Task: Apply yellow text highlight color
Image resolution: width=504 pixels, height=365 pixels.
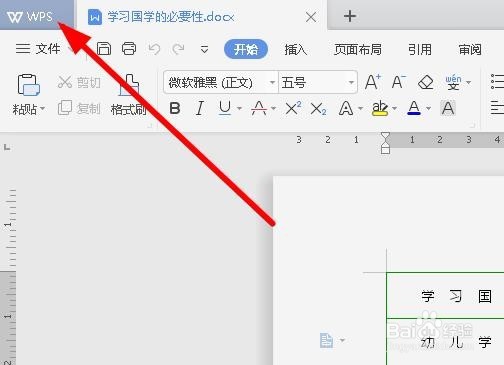Action: (380, 108)
